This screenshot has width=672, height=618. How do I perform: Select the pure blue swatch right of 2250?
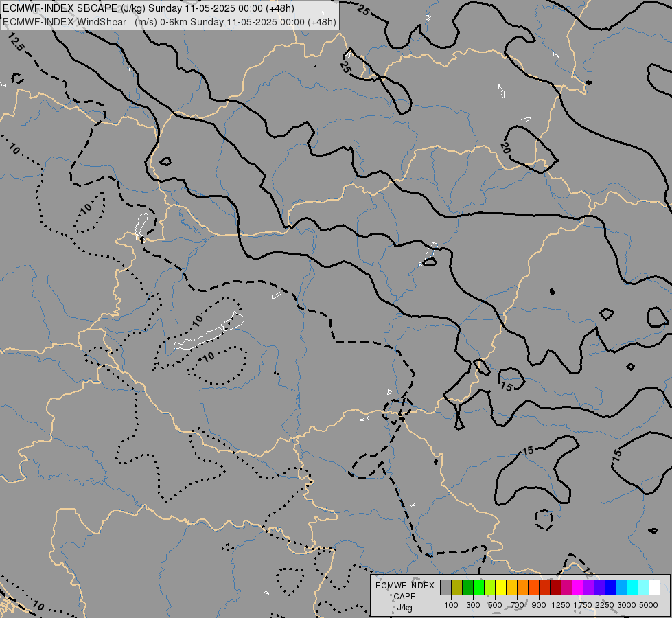click(x=611, y=588)
